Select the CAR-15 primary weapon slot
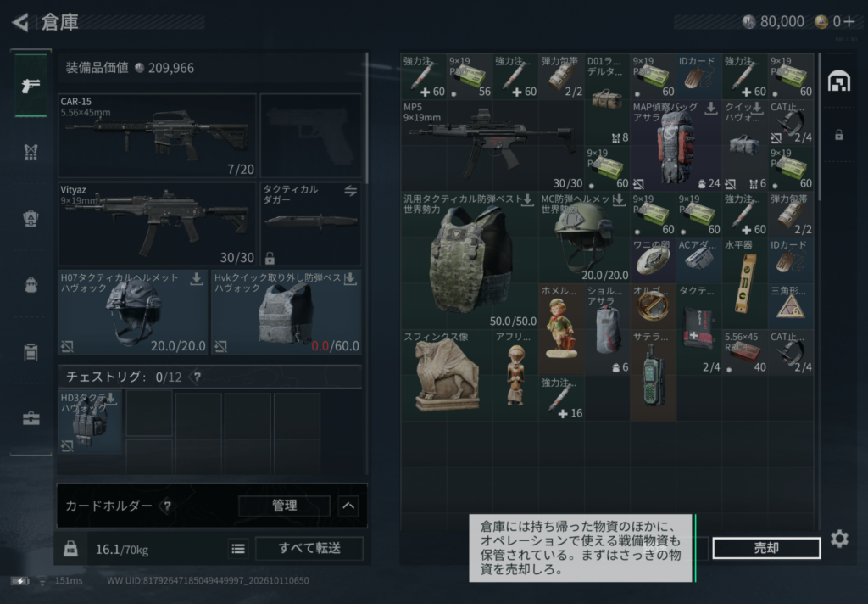 click(x=157, y=135)
